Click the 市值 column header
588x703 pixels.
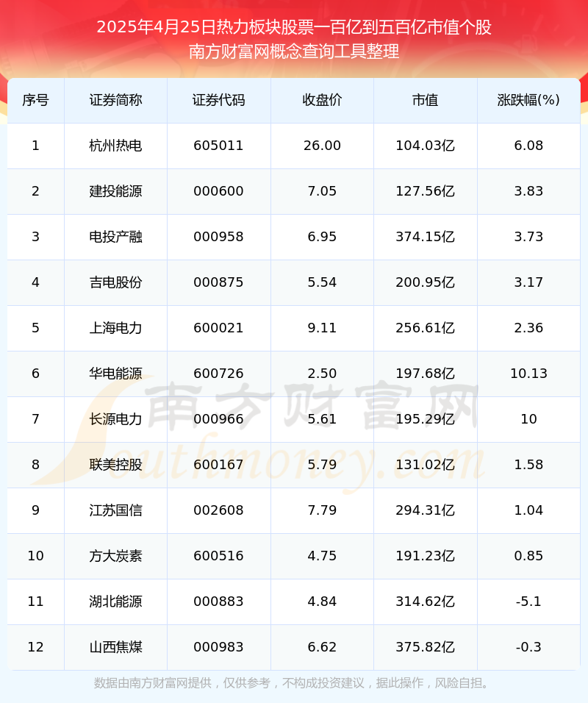pyautogui.click(x=425, y=100)
